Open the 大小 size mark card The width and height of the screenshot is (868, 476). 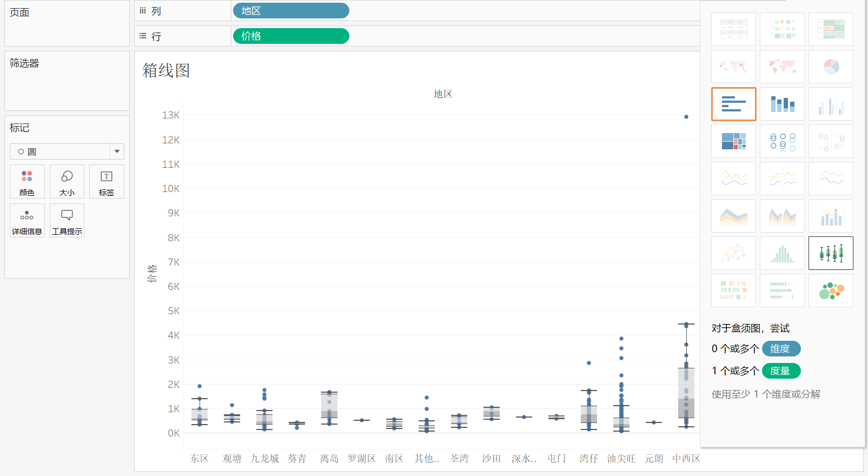pos(67,182)
